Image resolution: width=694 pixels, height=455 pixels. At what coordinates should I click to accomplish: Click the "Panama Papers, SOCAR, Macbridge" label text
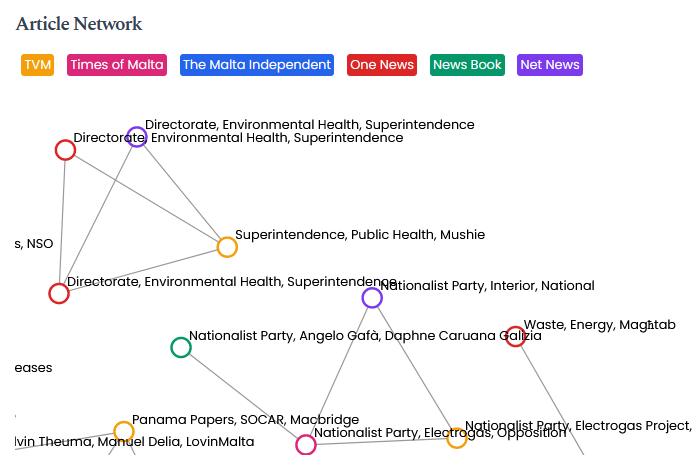pyautogui.click(x=245, y=419)
